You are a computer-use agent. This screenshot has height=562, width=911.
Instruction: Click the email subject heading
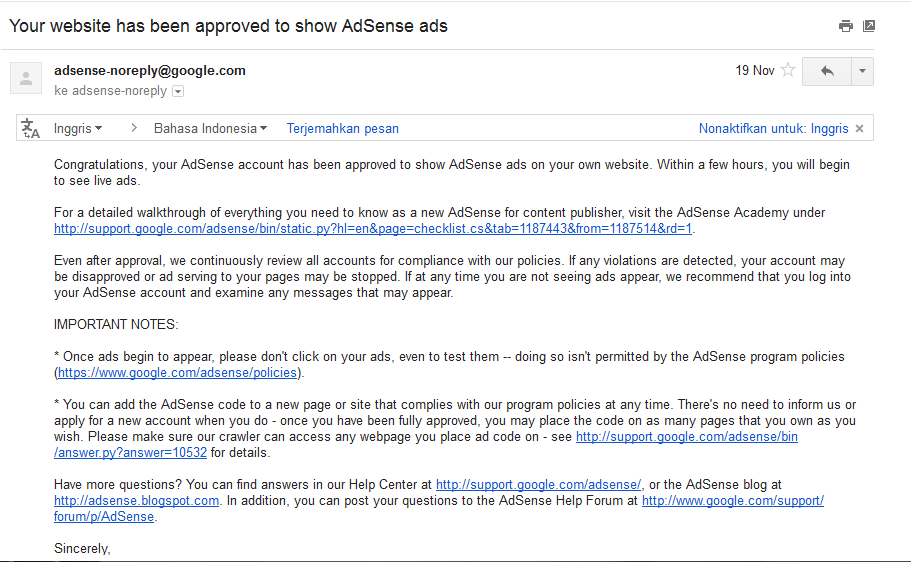point(228,26)
